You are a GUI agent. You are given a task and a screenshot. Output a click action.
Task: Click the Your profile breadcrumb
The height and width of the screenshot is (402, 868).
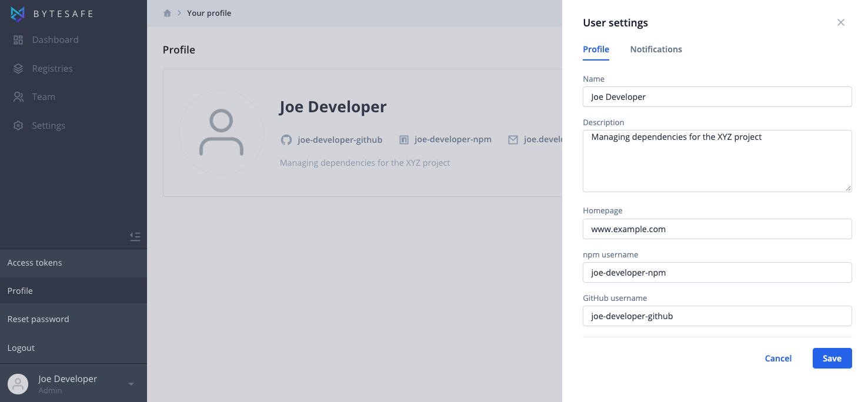[209, 13]
